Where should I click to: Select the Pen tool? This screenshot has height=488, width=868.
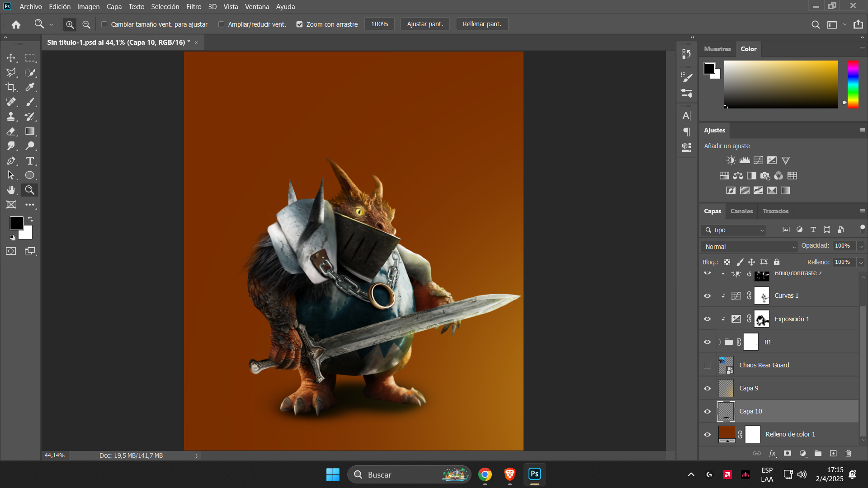(11, 161)
